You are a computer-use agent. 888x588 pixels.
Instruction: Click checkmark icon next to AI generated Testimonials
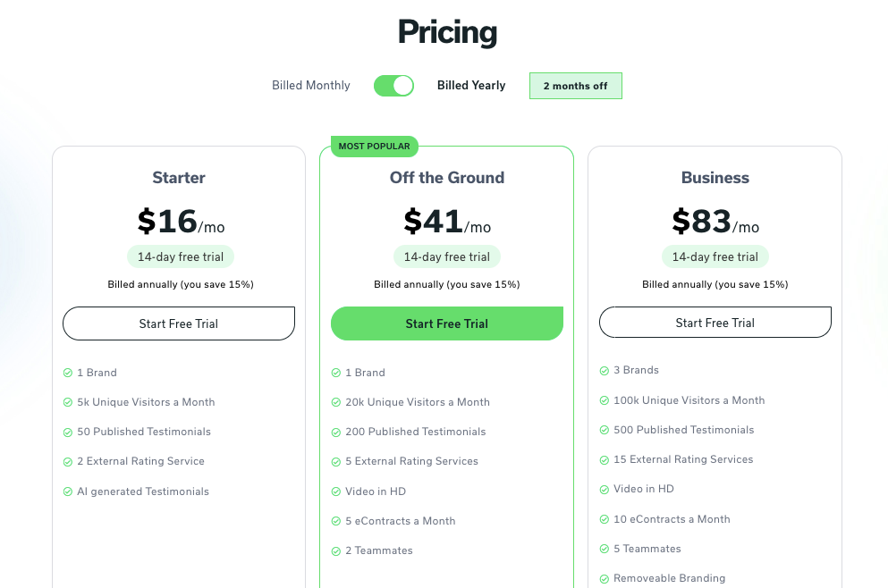click(68, 491)
